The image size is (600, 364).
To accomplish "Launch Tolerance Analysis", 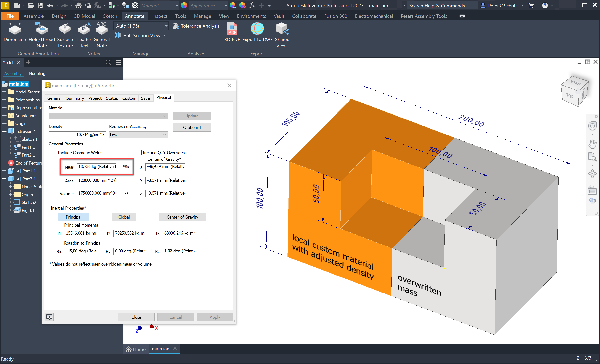I will [196, 26].
